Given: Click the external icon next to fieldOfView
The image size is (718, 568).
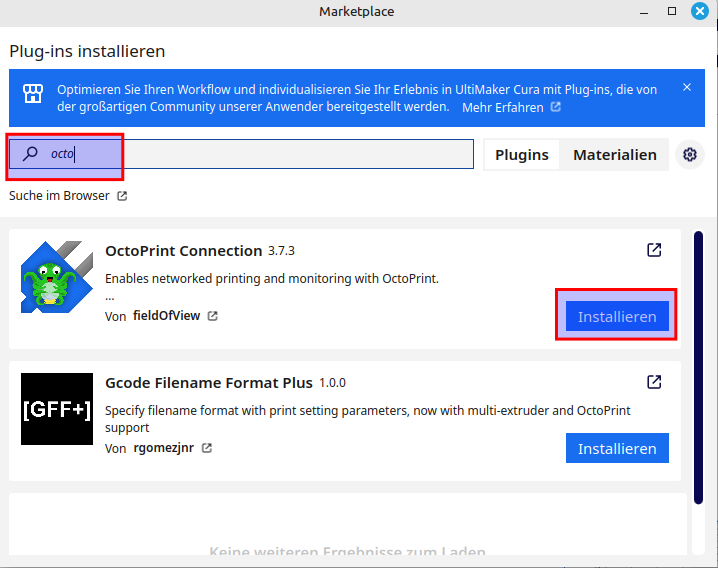Looking at the screenshot, I should [212, 316].
